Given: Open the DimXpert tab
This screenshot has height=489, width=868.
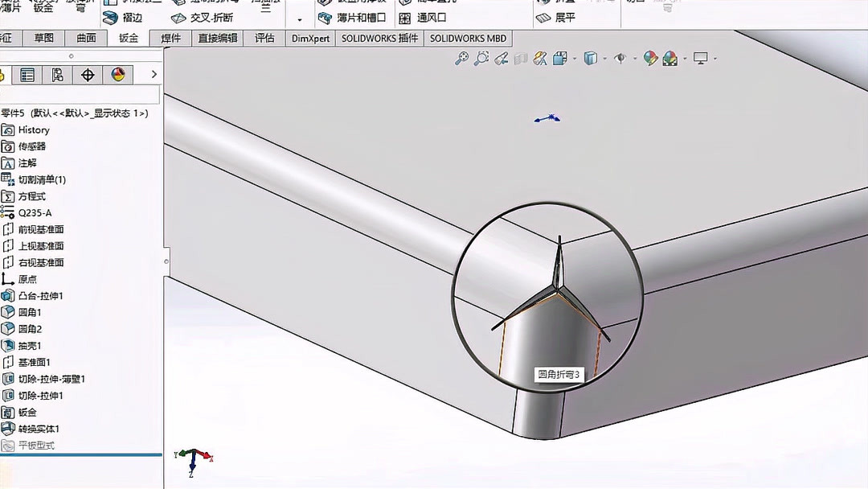Looking at the screenshot, I should tap(309, 38).
